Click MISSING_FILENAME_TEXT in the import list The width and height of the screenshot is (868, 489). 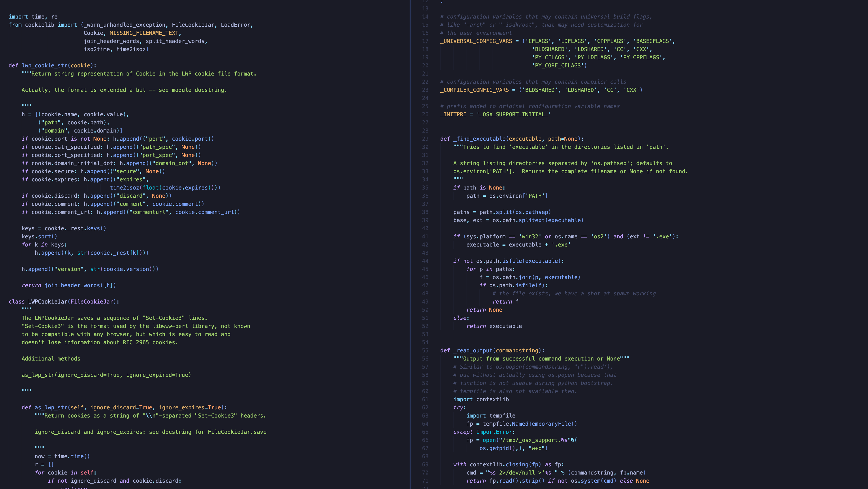point(144,33)
